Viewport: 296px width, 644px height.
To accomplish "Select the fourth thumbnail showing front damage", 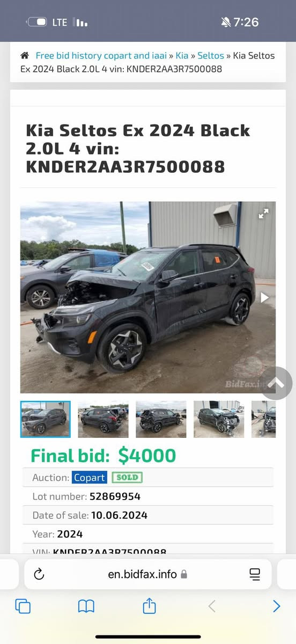I will pos(219,419).
